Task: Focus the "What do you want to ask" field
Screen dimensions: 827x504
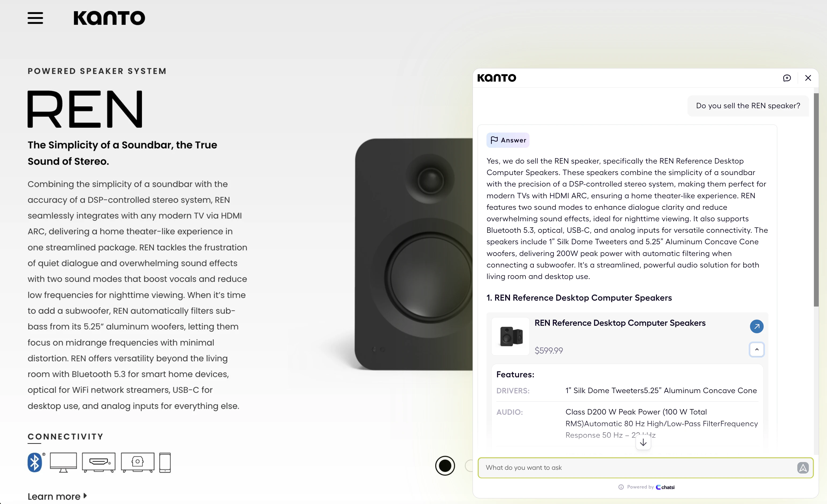Action: coord(638,468)
